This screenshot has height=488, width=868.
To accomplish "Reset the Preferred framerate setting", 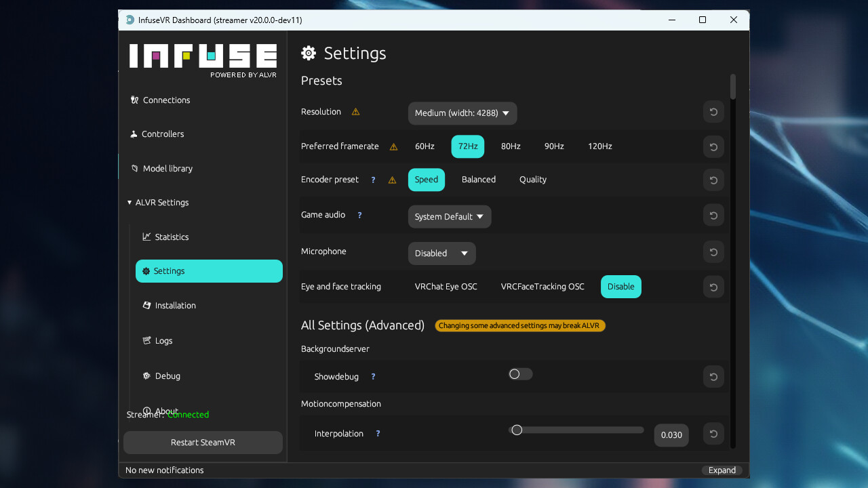I will point(713,146).
